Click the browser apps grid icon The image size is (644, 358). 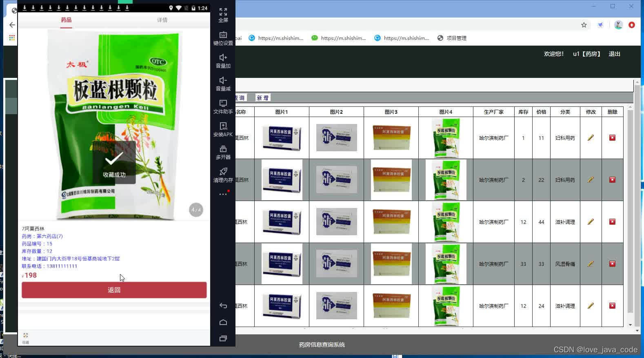(12, 38)
